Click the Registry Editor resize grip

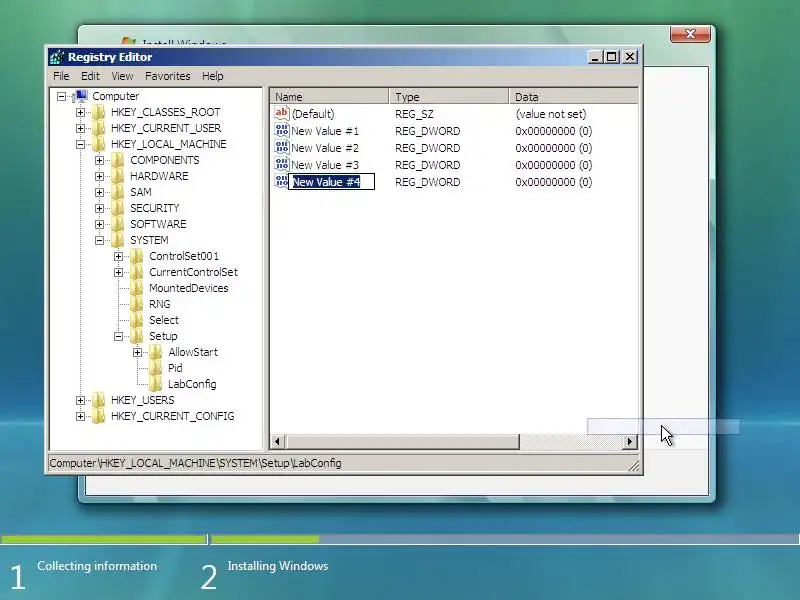point(634,465)
